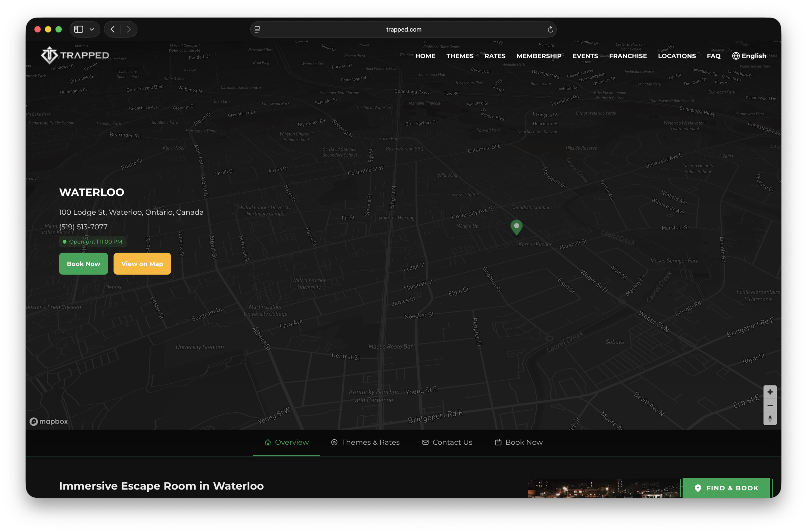Reset map bearing with compass button
Screen dimensions: 807x532
pyautogui.click(x=770, y=418)
